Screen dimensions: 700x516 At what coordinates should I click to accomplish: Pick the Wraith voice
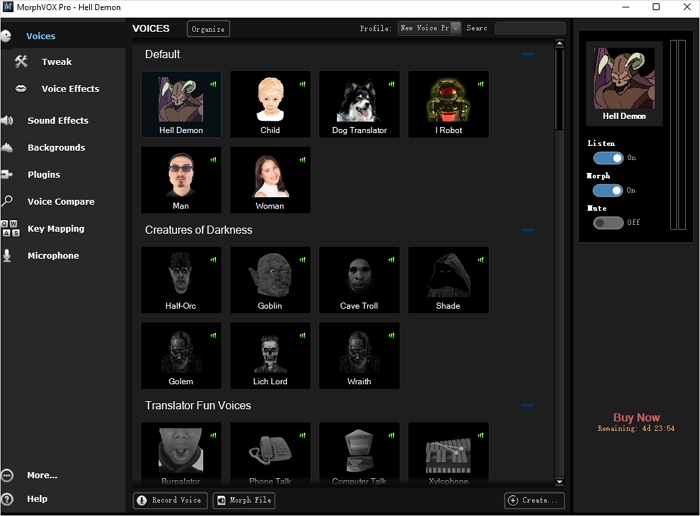pos(359,355)
